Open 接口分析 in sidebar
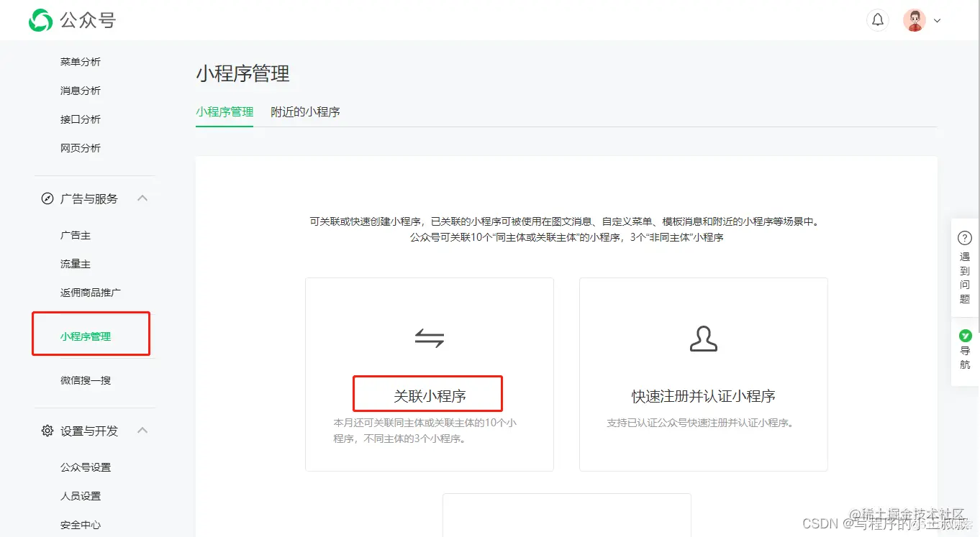 point(81,119)
